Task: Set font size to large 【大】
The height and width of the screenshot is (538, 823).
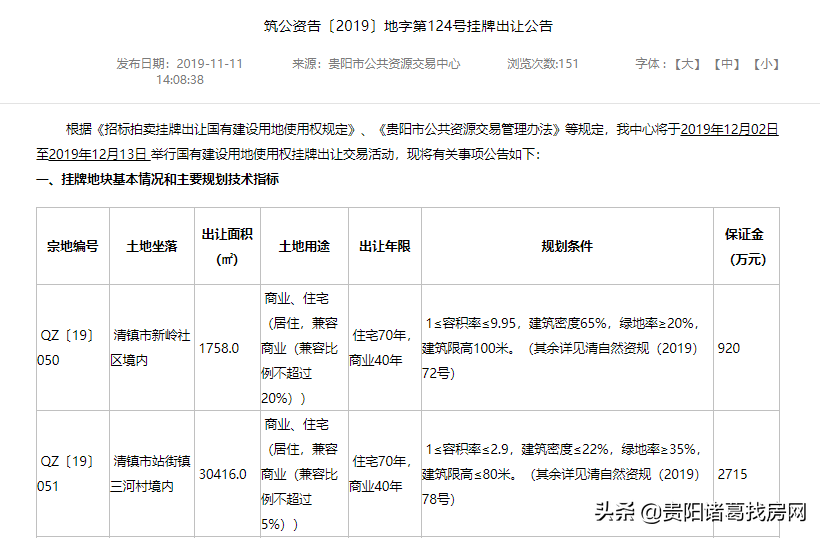Action: pyautogui.click(x=687, y=64)
